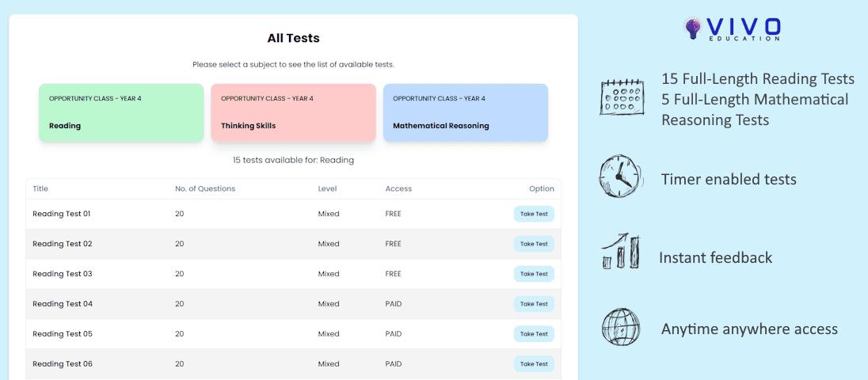The height and width of the screenshot is (380, 868).
Task: Click the Reading Test 03 title
Action: 63,274
